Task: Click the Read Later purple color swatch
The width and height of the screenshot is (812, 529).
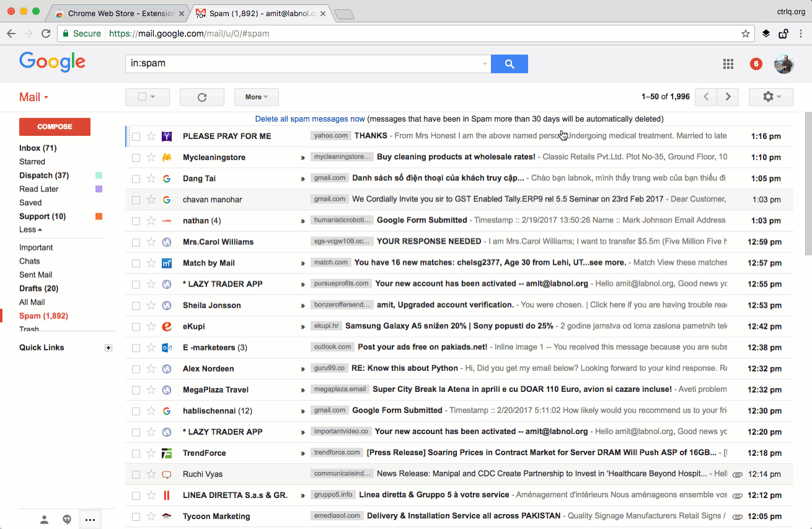Action: (x=99, y=189)
